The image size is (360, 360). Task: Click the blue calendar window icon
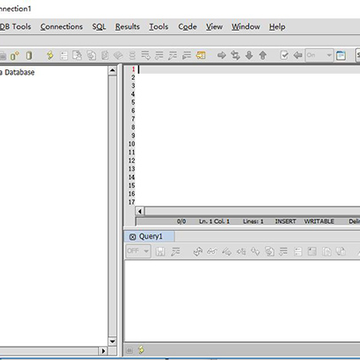(x=341, y=55)
